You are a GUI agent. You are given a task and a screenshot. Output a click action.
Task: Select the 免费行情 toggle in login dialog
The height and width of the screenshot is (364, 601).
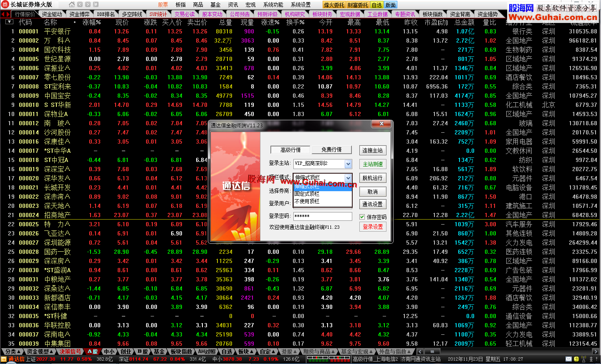[x=332, y=150]
